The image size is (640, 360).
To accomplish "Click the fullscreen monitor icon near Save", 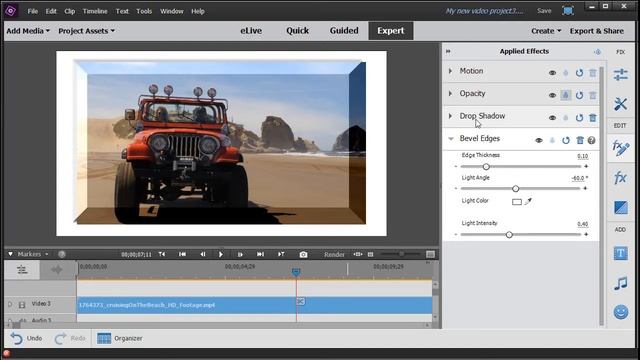I will pyautogui.click(x=568, y=11).
